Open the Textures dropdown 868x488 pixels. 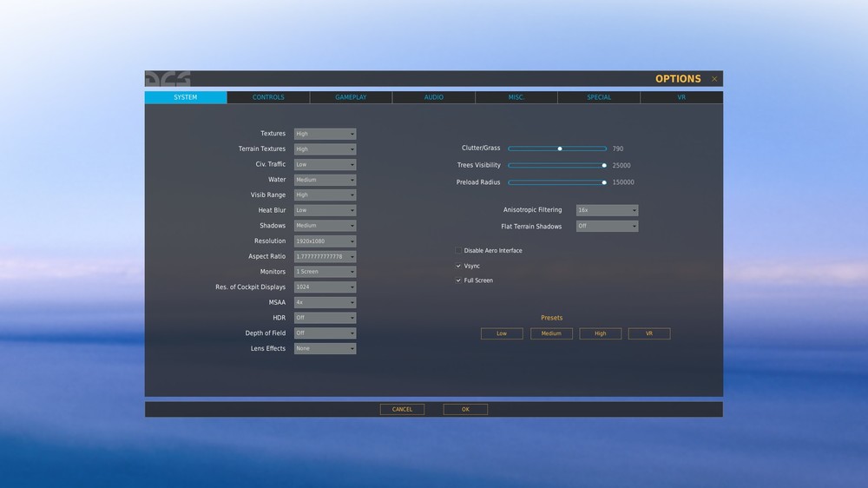(325, 134)
